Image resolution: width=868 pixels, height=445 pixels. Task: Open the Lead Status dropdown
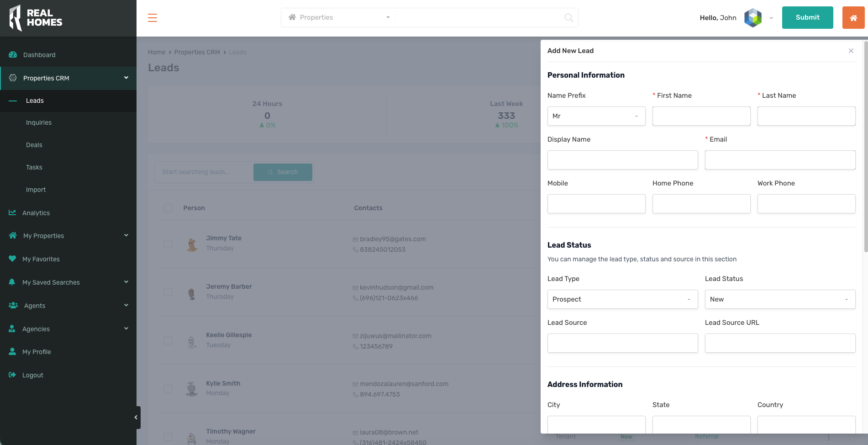point(779,299)
